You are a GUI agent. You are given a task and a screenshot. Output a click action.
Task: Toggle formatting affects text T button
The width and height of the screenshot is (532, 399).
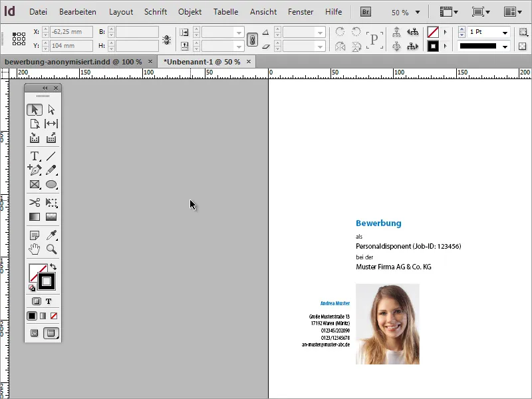(x=49, y=301)
